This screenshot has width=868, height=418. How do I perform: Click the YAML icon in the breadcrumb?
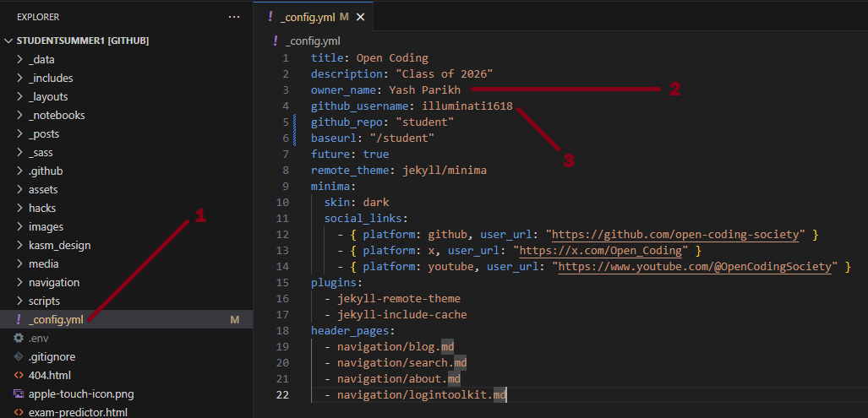[x=275, y=41]
